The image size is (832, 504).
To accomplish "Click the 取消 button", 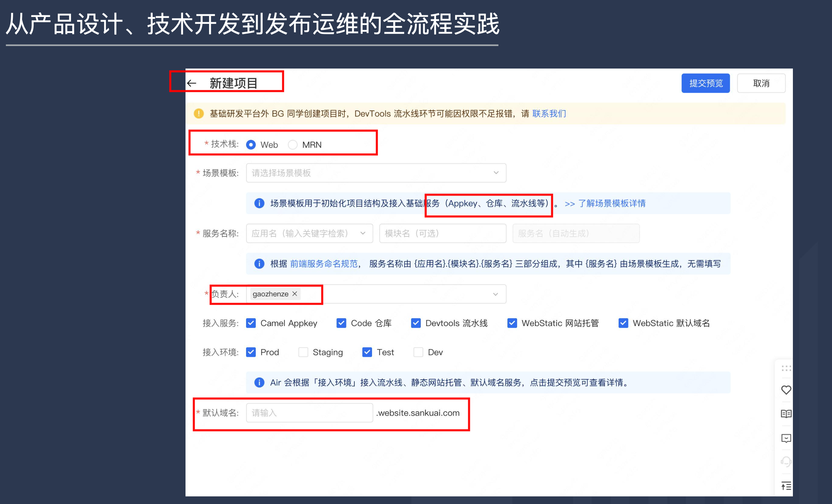I will coord(761,83).
